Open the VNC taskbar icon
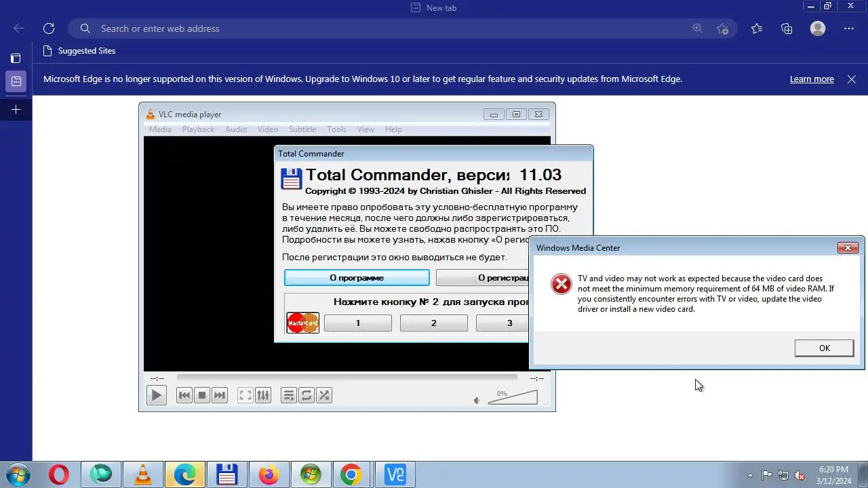Viewport: 868px width, 488px height. pyautogui.click(x=395, y=474)
